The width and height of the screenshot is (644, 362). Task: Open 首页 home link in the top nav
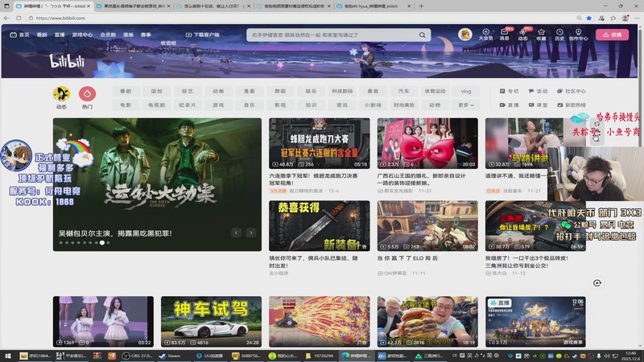tap(19, 35)
